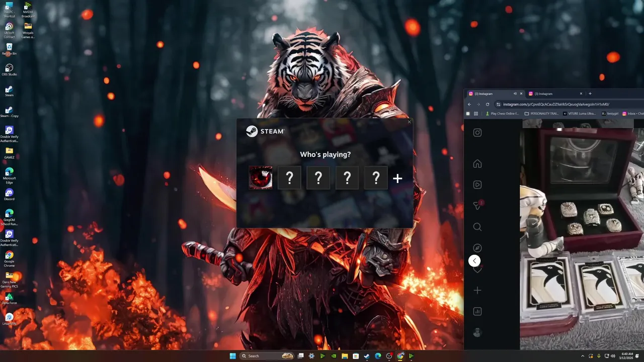The height and width of the screenshot is (362, 644).
Task: Open Microsoft Store from taskbar
Action: pyautogui.click(x=356, y=356)
